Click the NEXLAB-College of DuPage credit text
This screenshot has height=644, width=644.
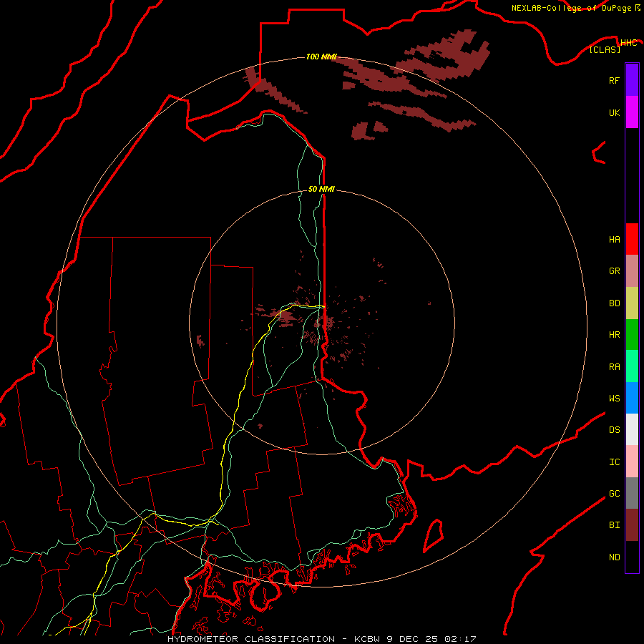point(572,8)
